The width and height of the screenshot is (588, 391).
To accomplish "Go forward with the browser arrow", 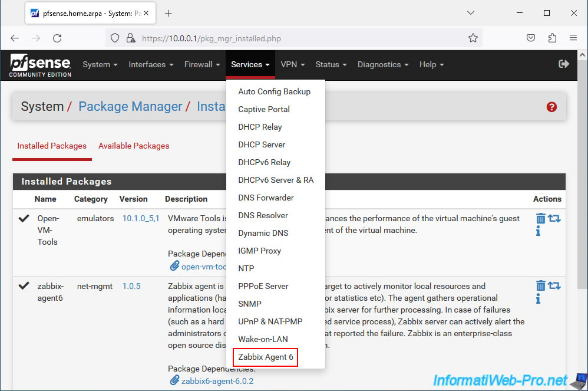I will [36, 38].
